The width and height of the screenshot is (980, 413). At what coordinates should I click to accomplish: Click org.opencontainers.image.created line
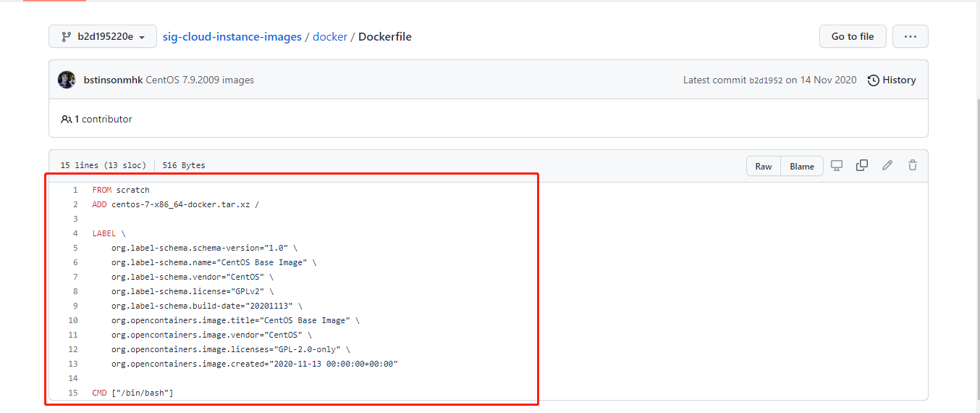[255, 364]
